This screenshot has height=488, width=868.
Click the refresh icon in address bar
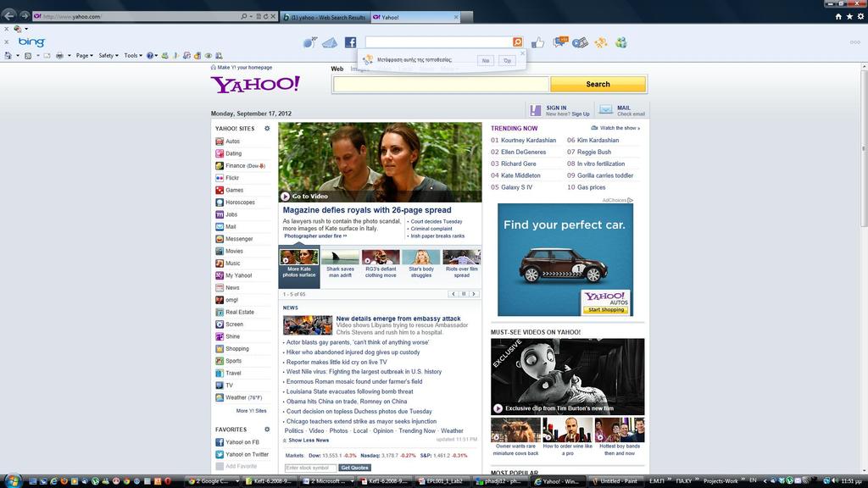pos(265,17)
